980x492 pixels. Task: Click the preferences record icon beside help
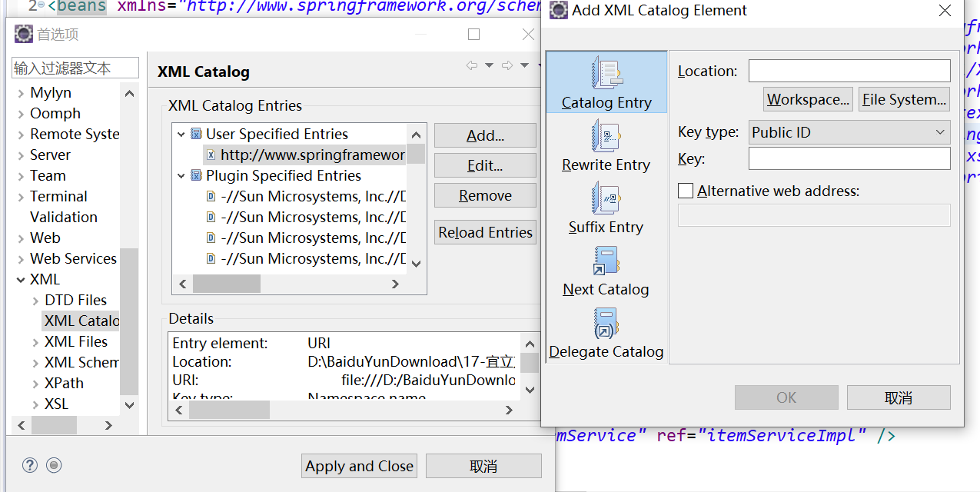pyautogui.click(x=54, y=465)
